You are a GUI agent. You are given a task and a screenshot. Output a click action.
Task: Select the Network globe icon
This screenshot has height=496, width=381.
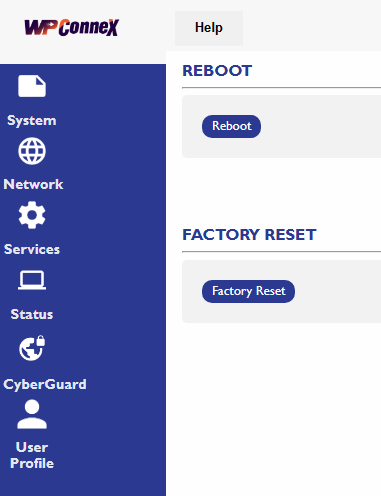[32, 151]
